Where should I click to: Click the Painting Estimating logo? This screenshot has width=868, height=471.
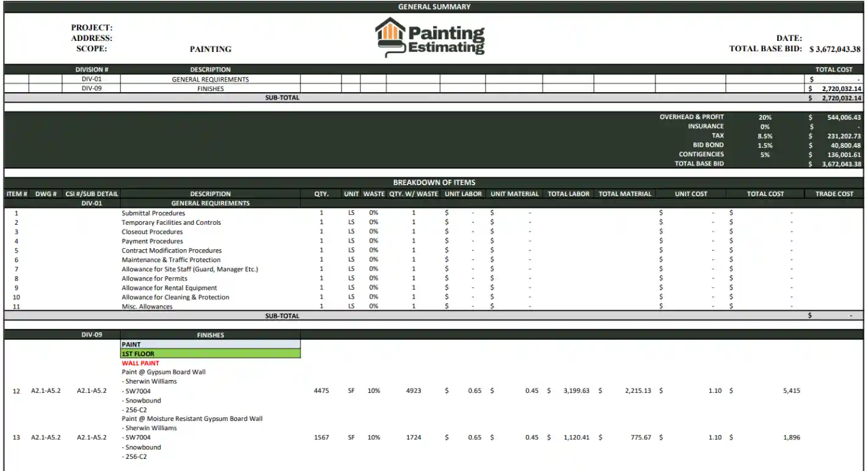coord(428,37)
